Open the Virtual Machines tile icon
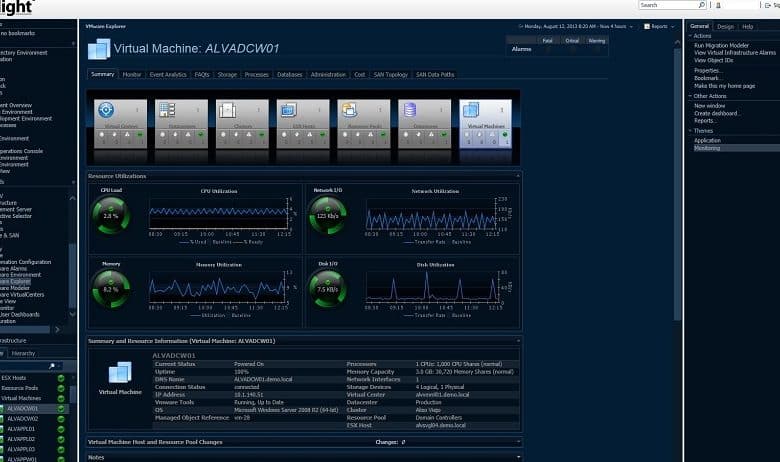 [471, 109]
